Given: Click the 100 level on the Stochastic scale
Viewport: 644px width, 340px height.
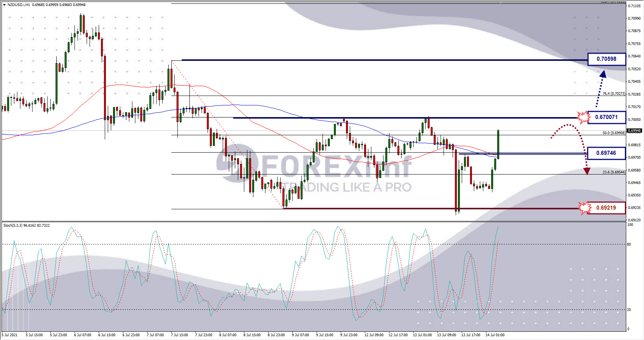Looking at the screenshot, I should click(630, 225).
